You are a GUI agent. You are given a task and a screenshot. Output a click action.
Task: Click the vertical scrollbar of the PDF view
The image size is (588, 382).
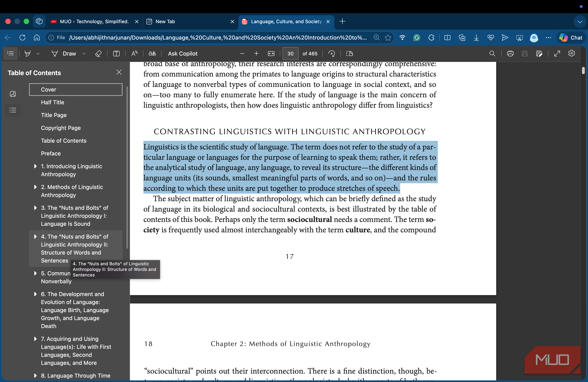point(583,70)
